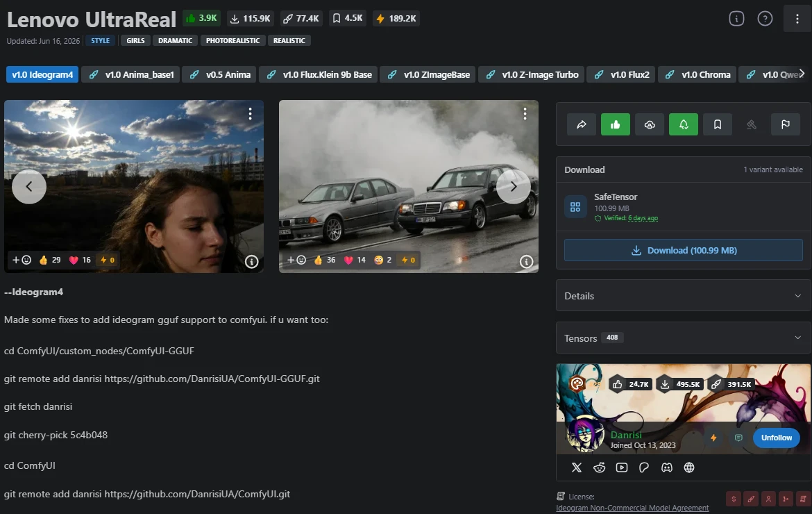
Task: Open Danrisi's YouTube link icon
Action: point(622,467)
